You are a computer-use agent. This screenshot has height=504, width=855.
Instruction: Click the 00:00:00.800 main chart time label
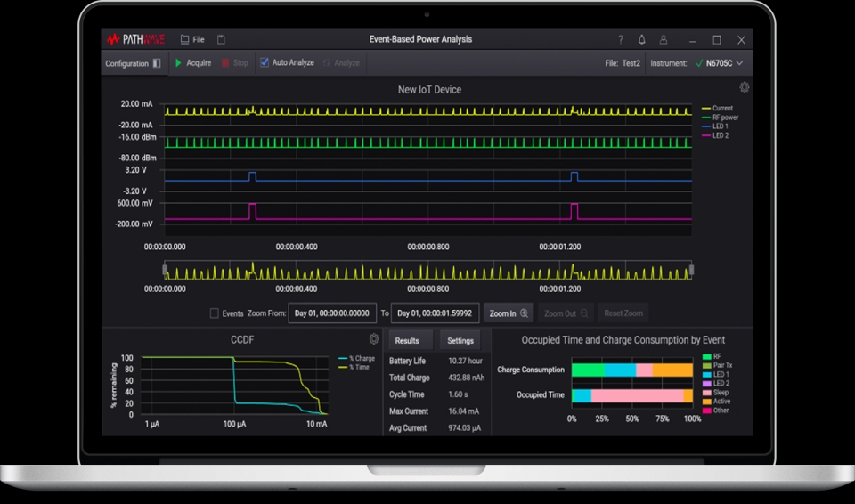coord(428,247)
